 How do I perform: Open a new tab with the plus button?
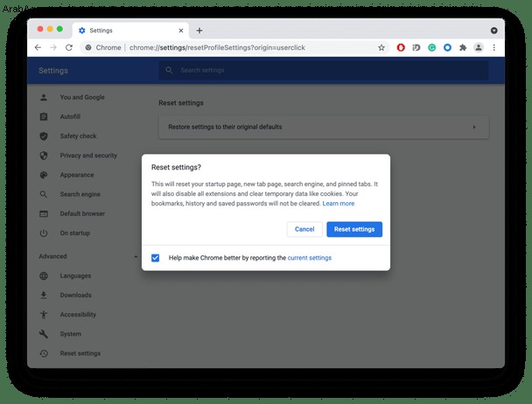pos(199,31)
